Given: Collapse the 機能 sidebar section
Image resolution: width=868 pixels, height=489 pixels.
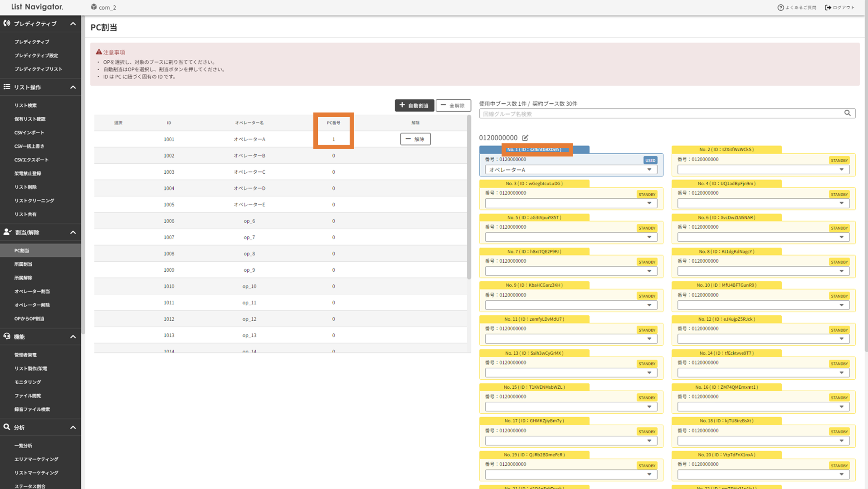Looking at the screenshot, I should (x=73, y=337).
